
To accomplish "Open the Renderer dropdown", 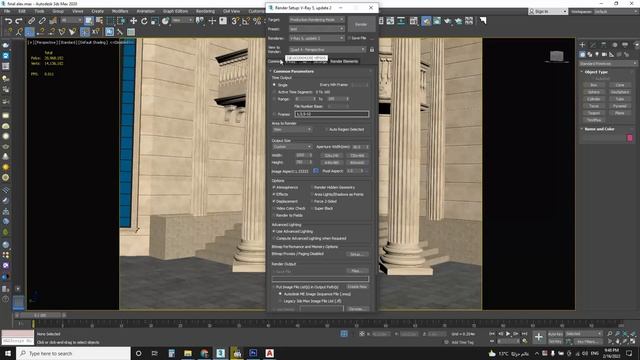I will pyautogui.click(x=317, y=38).
